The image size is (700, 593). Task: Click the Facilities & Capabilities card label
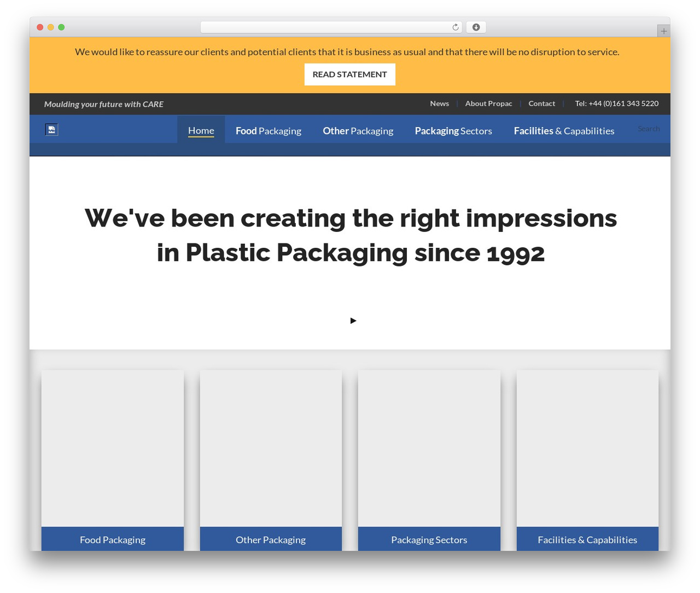[587, 539]
